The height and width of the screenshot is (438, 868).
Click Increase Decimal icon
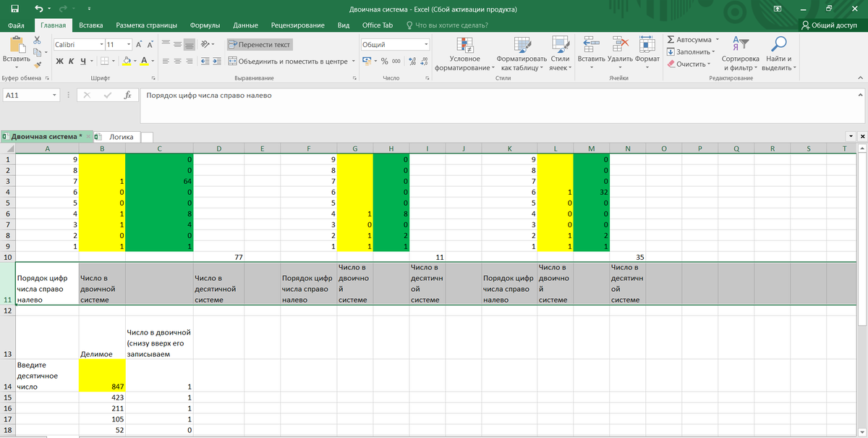[x=413, y=61]
